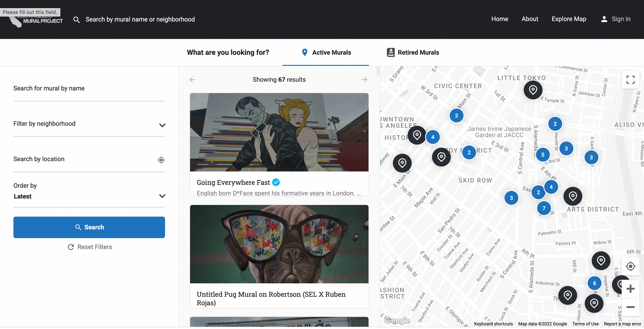Click the cluster marker 3 near Skid Row
Image resolution: width=644 pixels, height=329 pixels.
511,198
